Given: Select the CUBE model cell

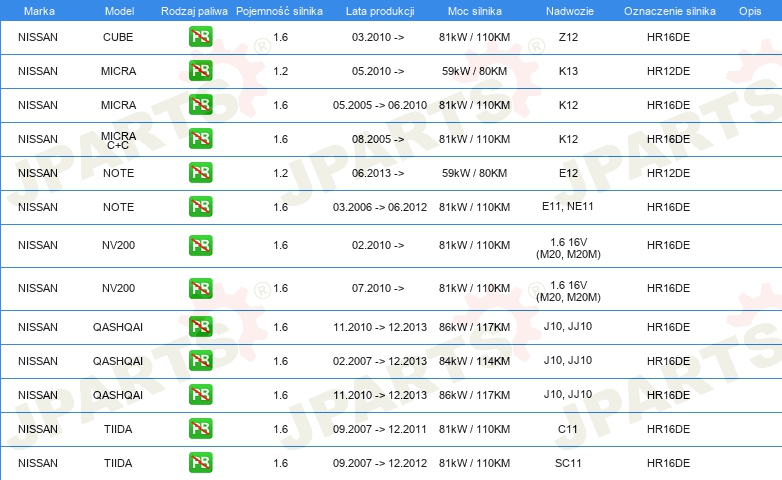Looking at the screenshot, I should (x=118, y=37).
